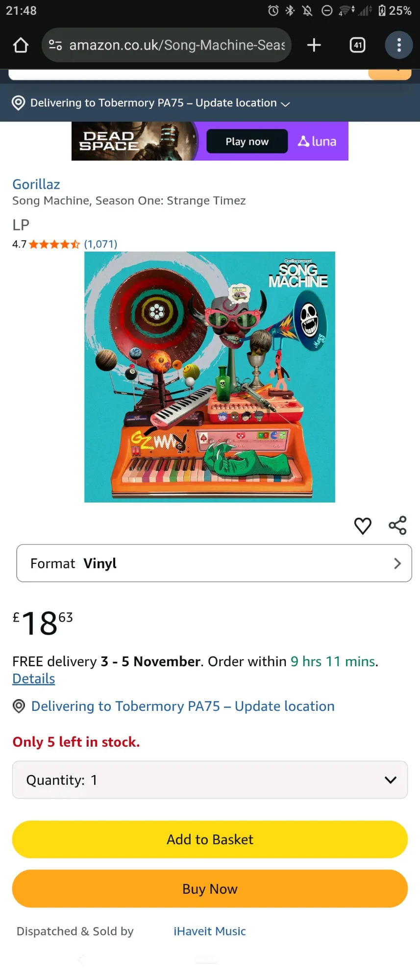Open the Gorillaz artist link
The image size is (420, 980).
point(36,184)
